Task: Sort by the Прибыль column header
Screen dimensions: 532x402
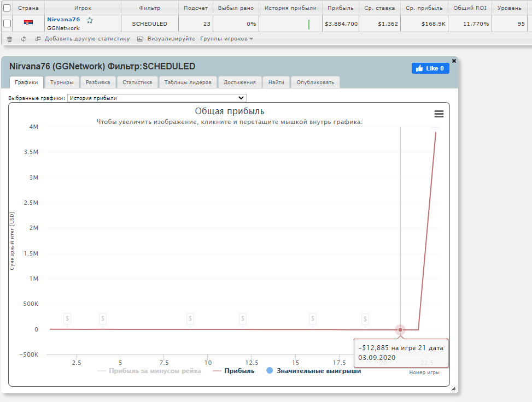Action: [341, 8]
